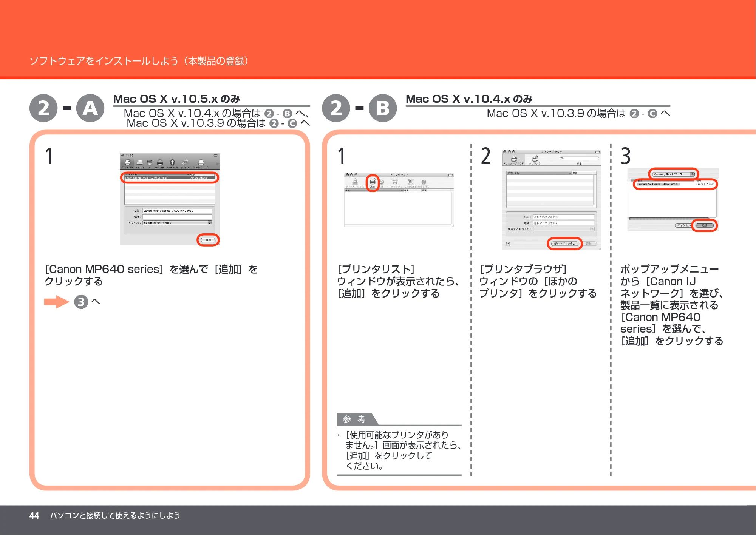Image resolution: width=756 pixels, height=535 pixels.
Task: Click the toolbar overflow chevron in 10.5 dialog
Action: coord(217,163)
